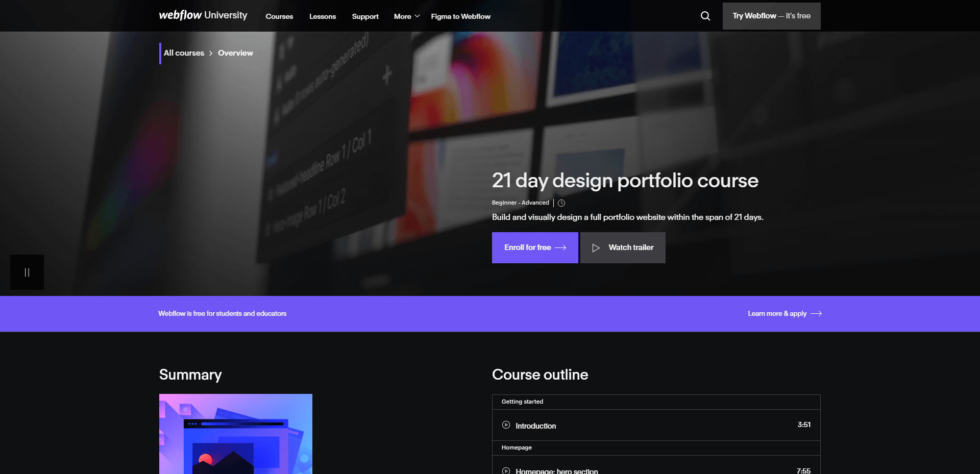This screenshot has height=474, width=980.
Task: Click Webflow is free for students text
Action: [x=222, y=313]
